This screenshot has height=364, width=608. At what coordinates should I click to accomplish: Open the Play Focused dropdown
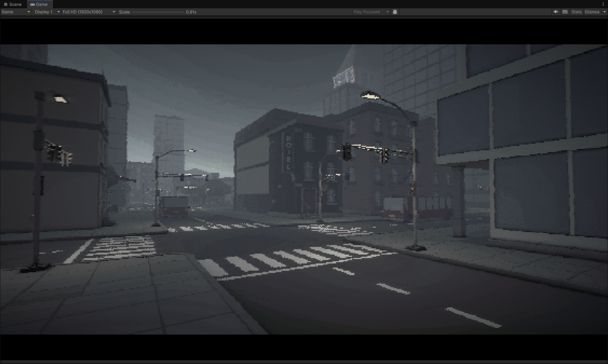pos(371,12)
